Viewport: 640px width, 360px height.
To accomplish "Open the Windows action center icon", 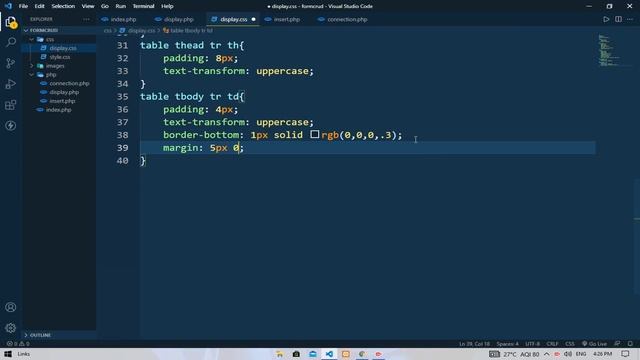I will click(626, 354).
